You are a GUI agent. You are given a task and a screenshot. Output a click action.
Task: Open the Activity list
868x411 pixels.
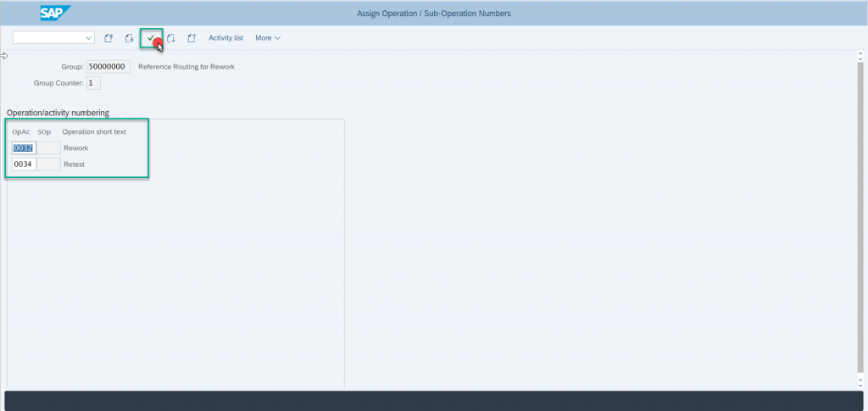[x=225, y=38]
